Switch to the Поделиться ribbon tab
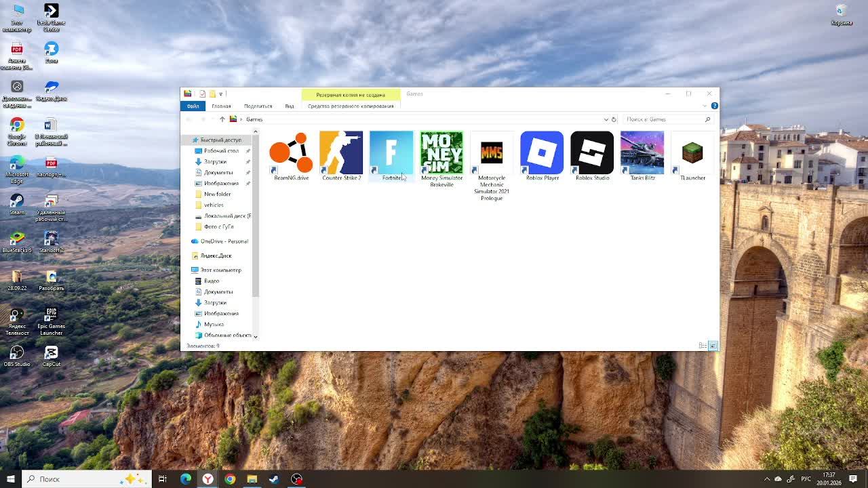The image size is (868, 488). [x=258, y=106]
